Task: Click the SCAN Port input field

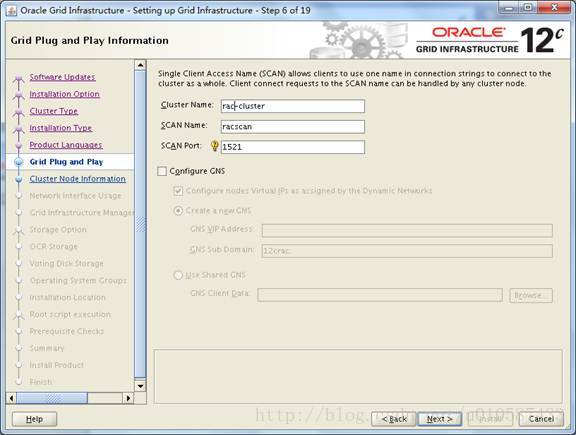Action: pyautogui.click(x=293, y=147)
